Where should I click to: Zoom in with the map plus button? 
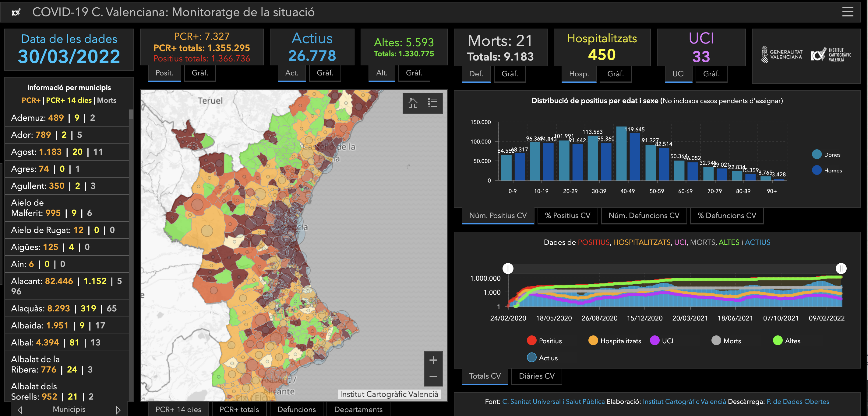433,360
